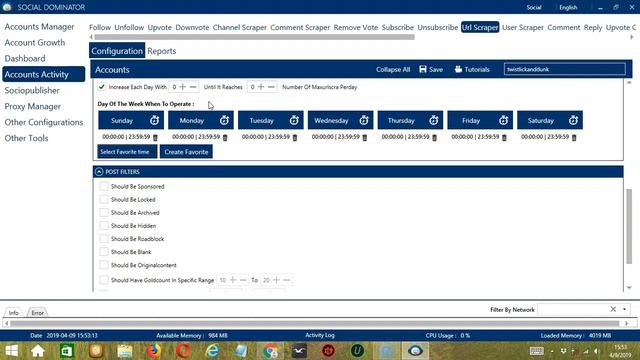The height and width of the screenshot is (360, 640).
Task: Click the Post Filters vertical scrollbar
Action: pyautogui.click(x=629, y=227)
